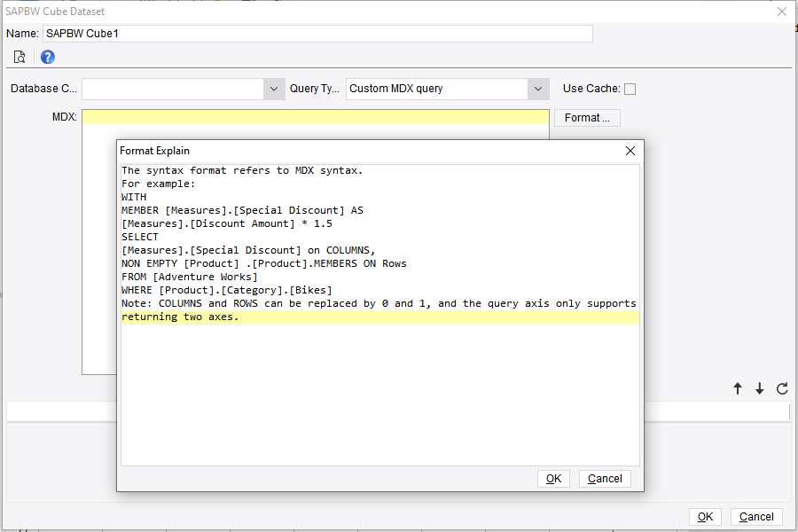Open the Query Type dropdown
The image size is (798, 532).
tap(537, 89)
